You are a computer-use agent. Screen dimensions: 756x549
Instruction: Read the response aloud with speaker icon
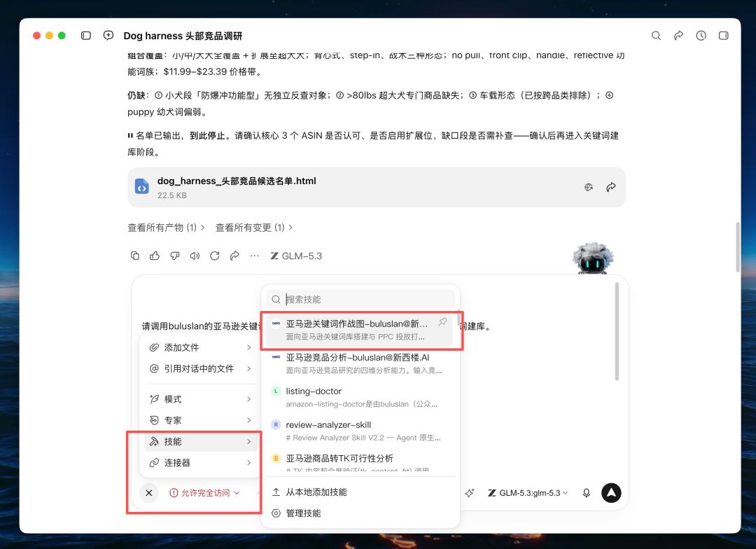(195, 256)
